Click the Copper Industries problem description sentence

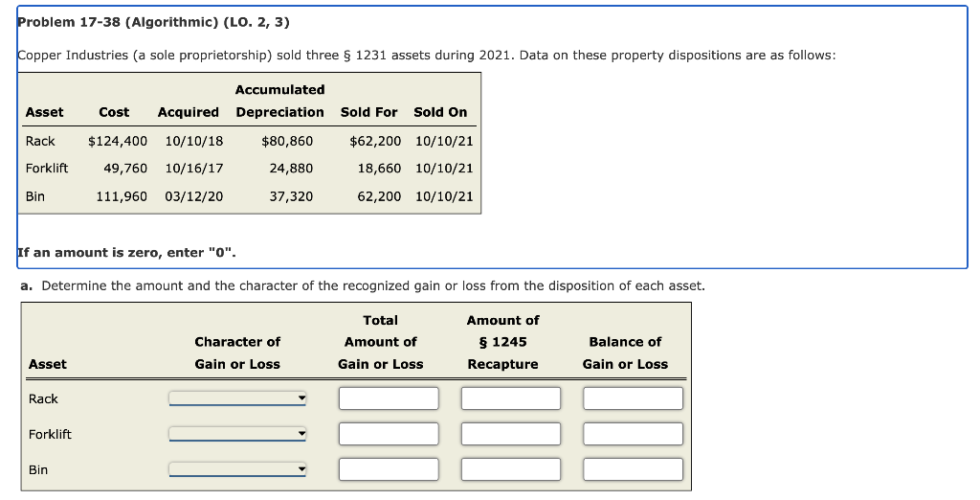[x=426, y=55]
